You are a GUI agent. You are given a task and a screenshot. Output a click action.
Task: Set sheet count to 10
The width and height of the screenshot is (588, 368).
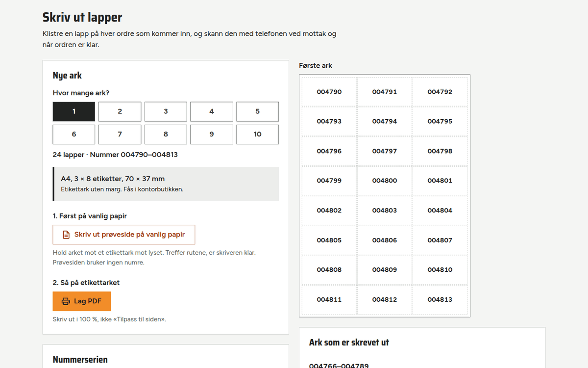pyautogui.click(x=257, y=134)
